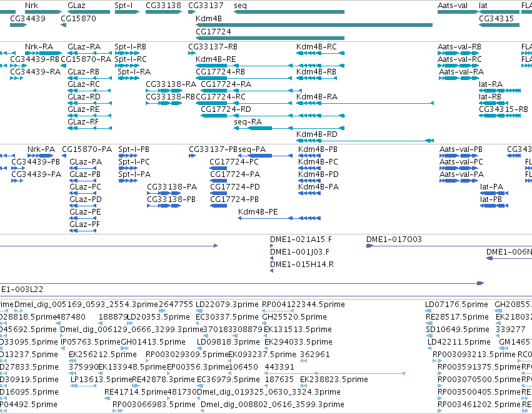Open transcript 'Aats-val-RA'
This screenshot has height=414, width=532.
pyautogui.click(x=461, y=72)
